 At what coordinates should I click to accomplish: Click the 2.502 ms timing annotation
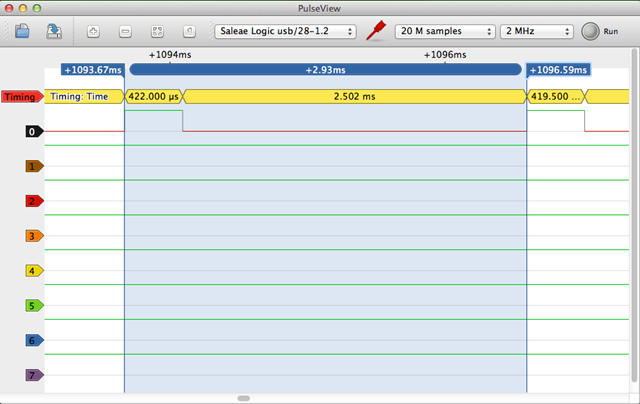[x=355, y=97]
